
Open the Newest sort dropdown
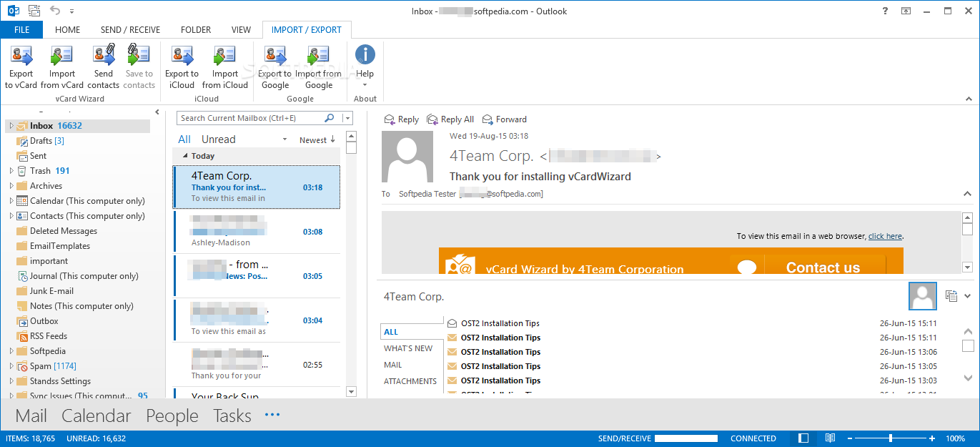coord(317,140)
